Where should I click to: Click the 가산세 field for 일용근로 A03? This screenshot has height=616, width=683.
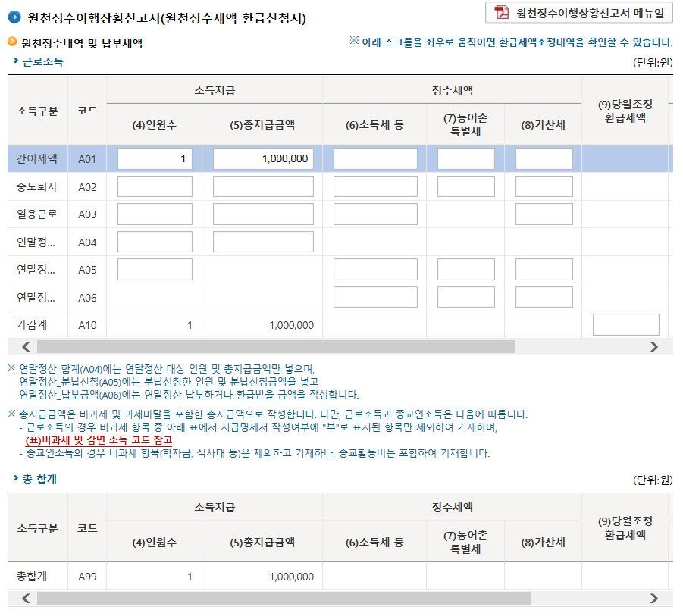coord(544,214)
